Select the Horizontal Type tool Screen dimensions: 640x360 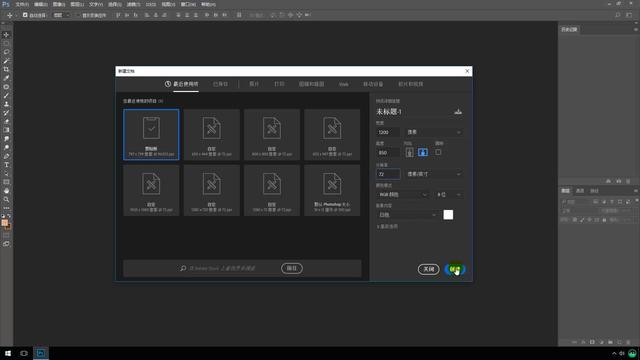point(6,165)
